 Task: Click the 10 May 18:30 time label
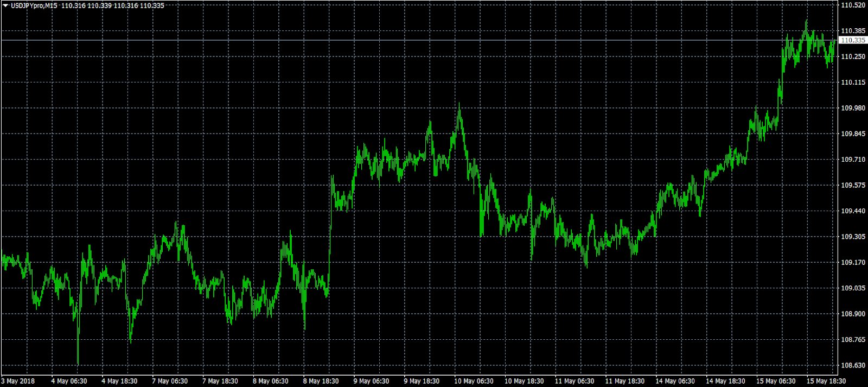524,381
